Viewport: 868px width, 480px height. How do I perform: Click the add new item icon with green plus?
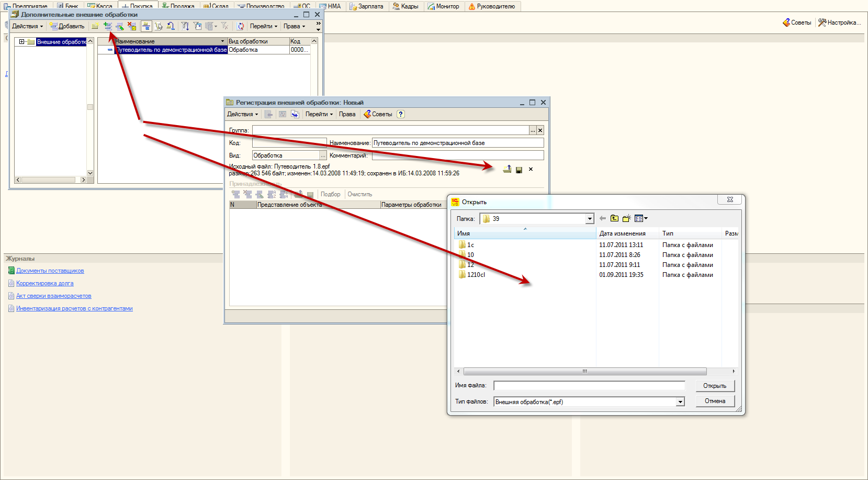(x=107, y=26)
